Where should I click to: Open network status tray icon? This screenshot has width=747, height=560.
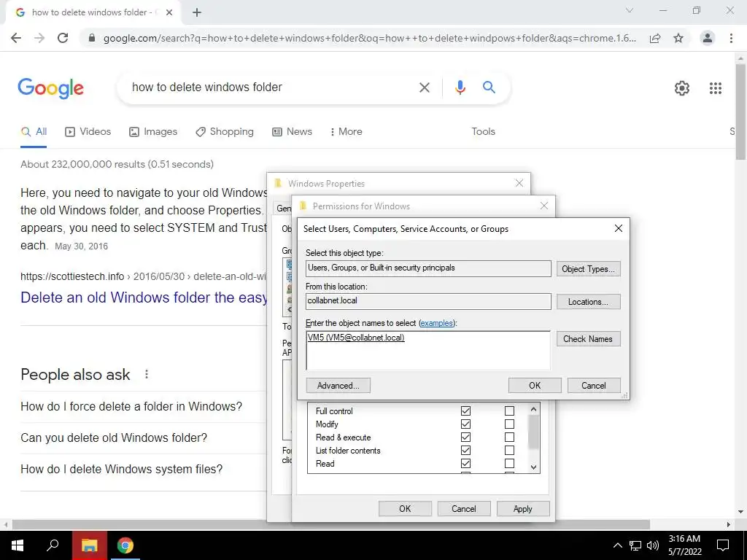click(635, 545)
